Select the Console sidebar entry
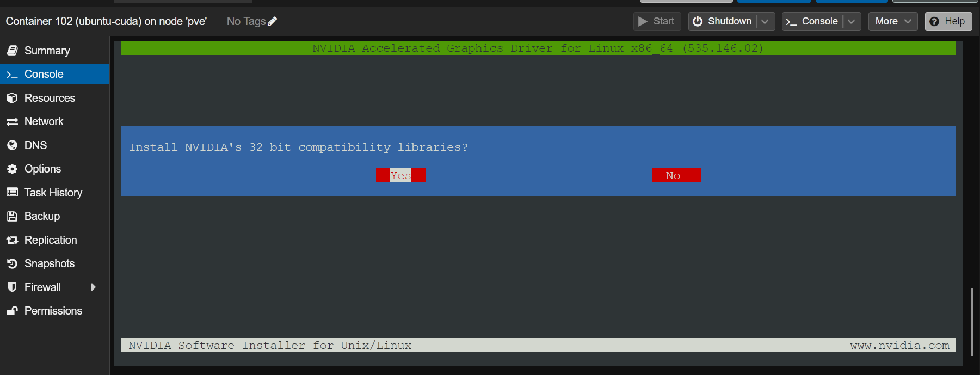 point(54,74)
